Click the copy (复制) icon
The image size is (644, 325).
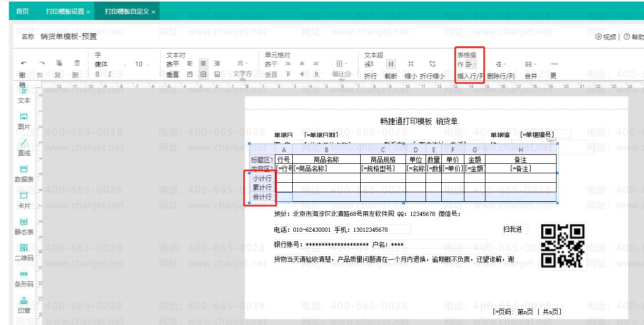tap(59, 63)
